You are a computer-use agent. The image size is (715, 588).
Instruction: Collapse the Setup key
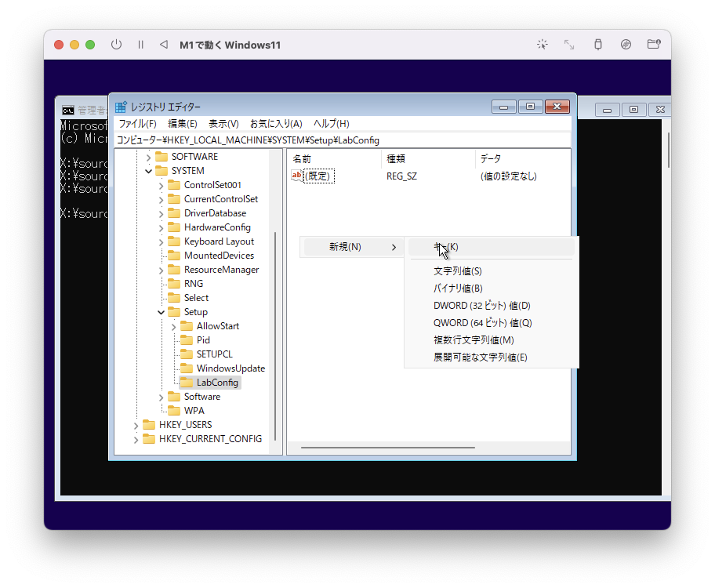tap(161, 313)
